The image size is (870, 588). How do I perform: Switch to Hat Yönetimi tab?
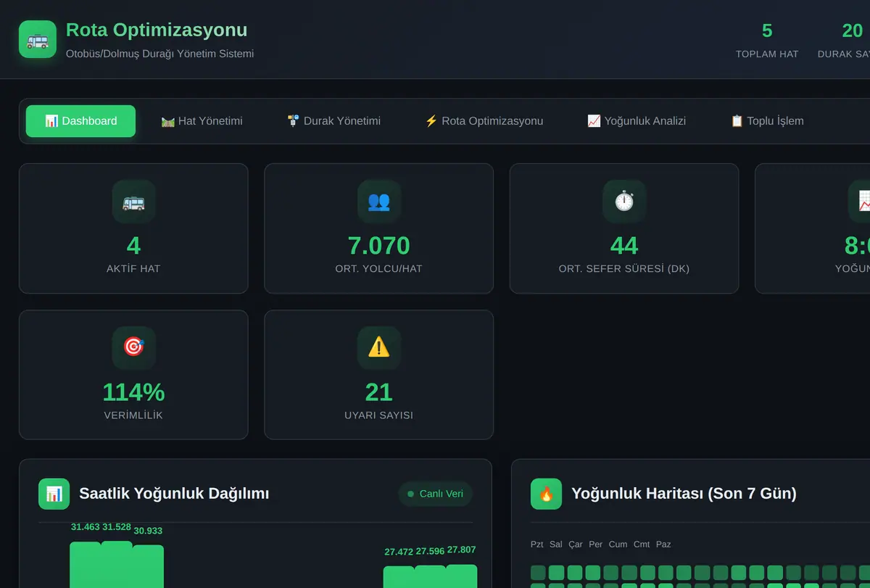point(202,121)
